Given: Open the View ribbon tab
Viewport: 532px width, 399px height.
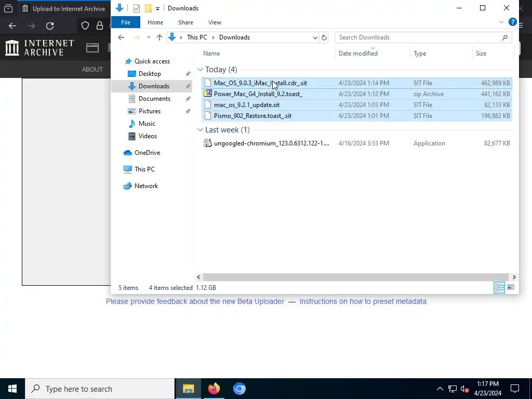Looking at the screenshot, I should tap(215, 22).
